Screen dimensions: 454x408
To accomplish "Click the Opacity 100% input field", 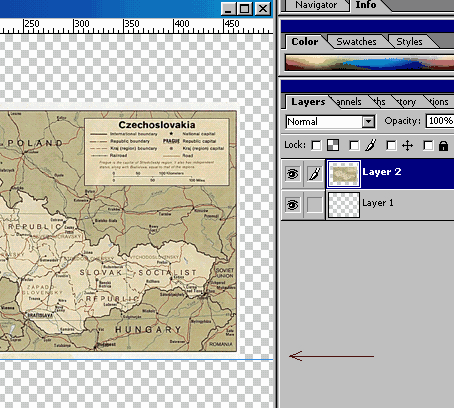I will [440, 121].
